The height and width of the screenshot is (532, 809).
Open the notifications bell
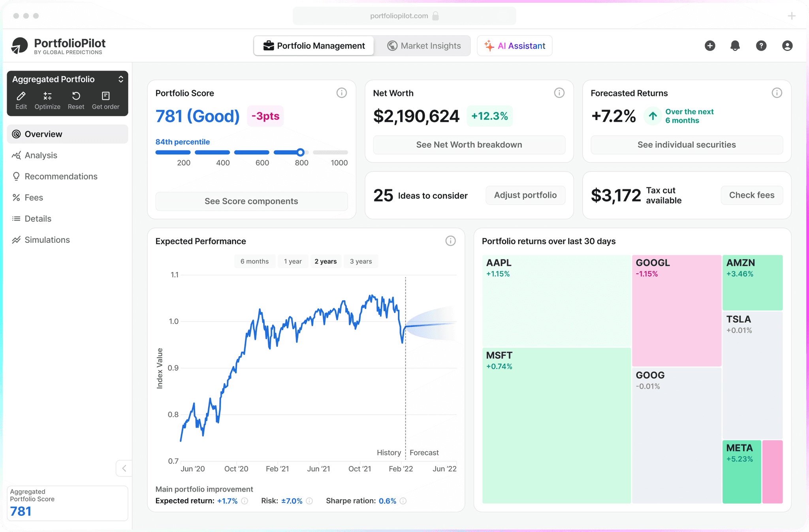pos(735,46)
